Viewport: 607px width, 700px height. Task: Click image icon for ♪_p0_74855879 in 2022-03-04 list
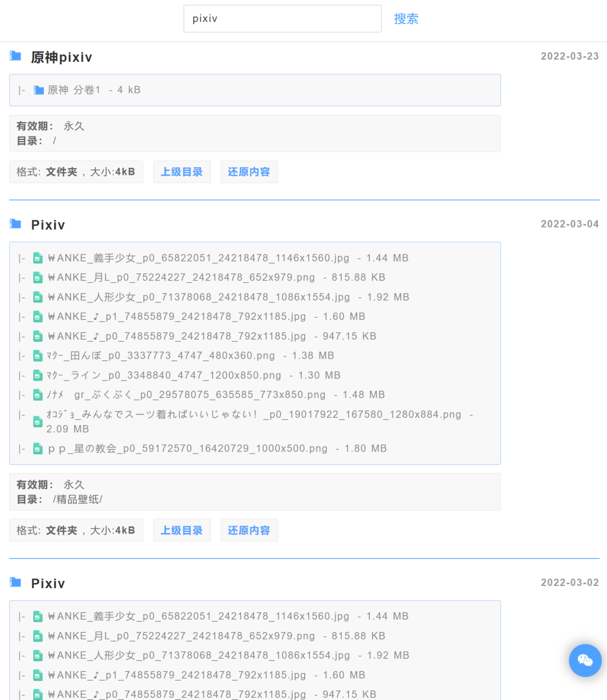click(38, 336)
